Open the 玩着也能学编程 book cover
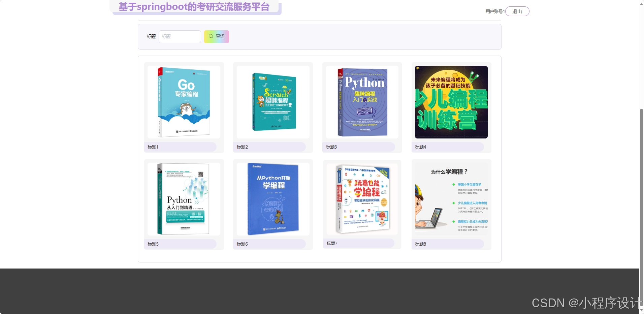 (362, 199)
